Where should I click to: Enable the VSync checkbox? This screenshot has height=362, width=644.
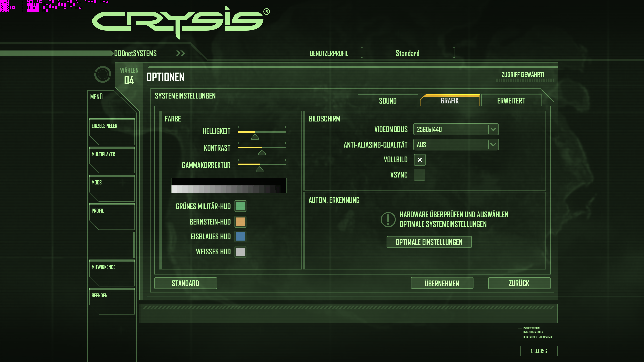click(420, 175)
